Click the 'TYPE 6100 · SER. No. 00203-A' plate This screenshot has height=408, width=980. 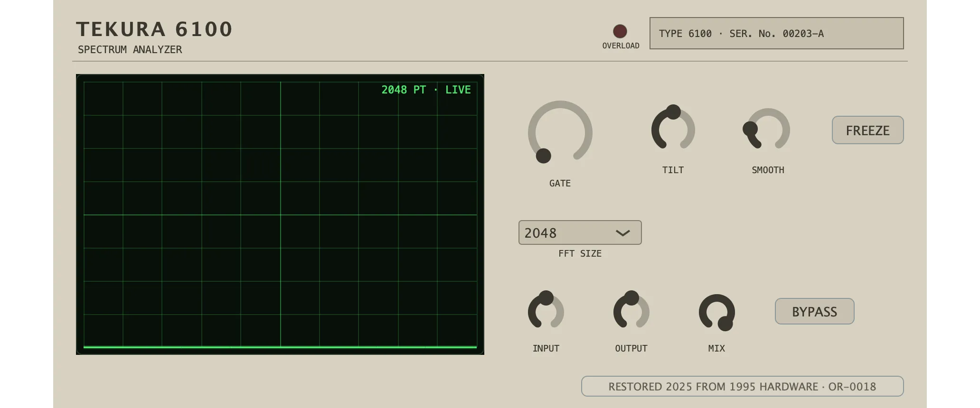(776, 33)
